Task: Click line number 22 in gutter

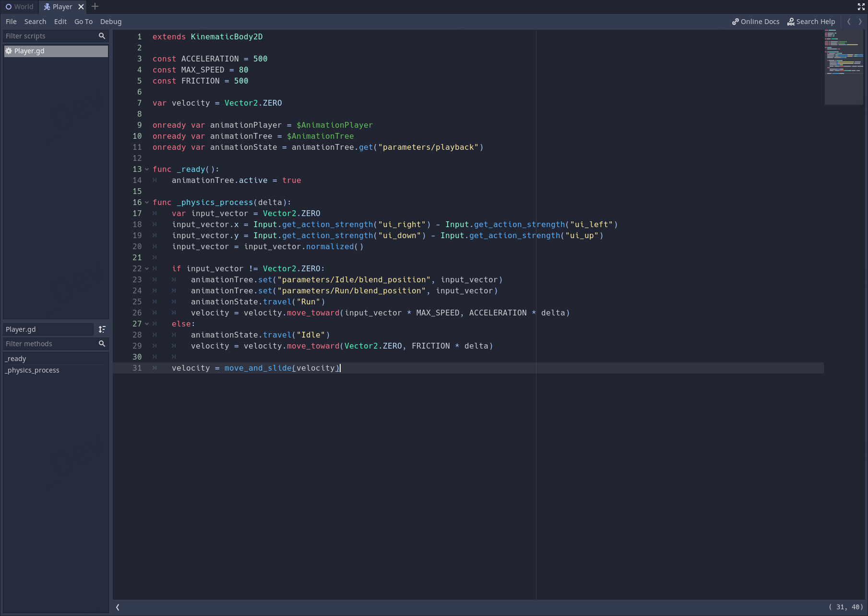Action: click(x=137, y=268)
